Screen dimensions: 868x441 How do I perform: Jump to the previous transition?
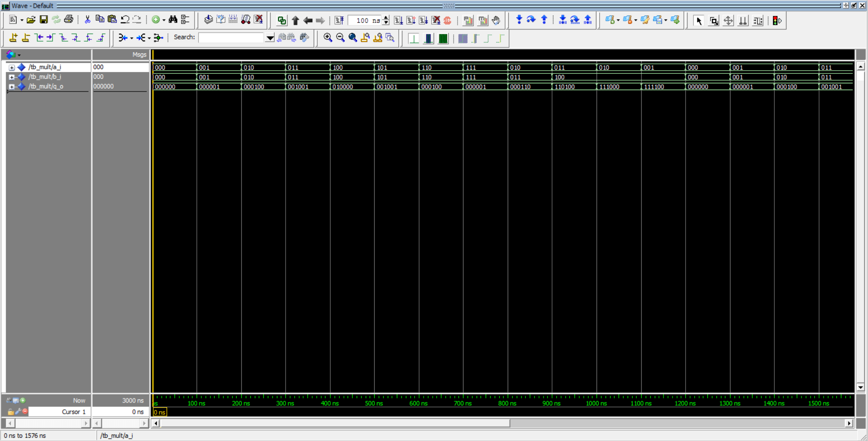click(39, 38)
